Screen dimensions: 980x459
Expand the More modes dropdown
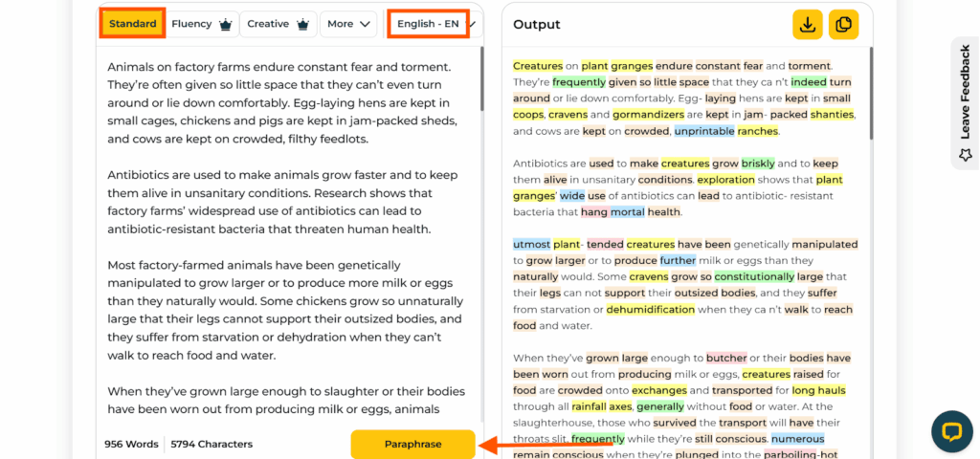[348, 24]
